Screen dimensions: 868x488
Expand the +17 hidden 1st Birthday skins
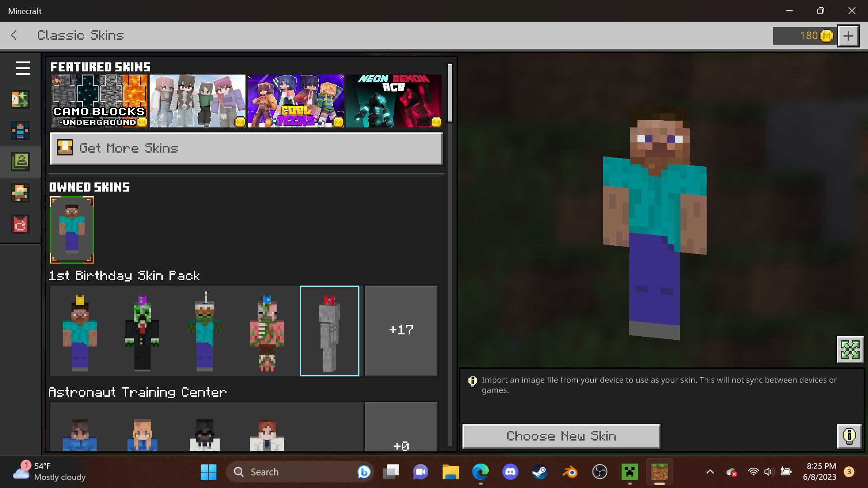pyautogui.click(x=401, y=330)
